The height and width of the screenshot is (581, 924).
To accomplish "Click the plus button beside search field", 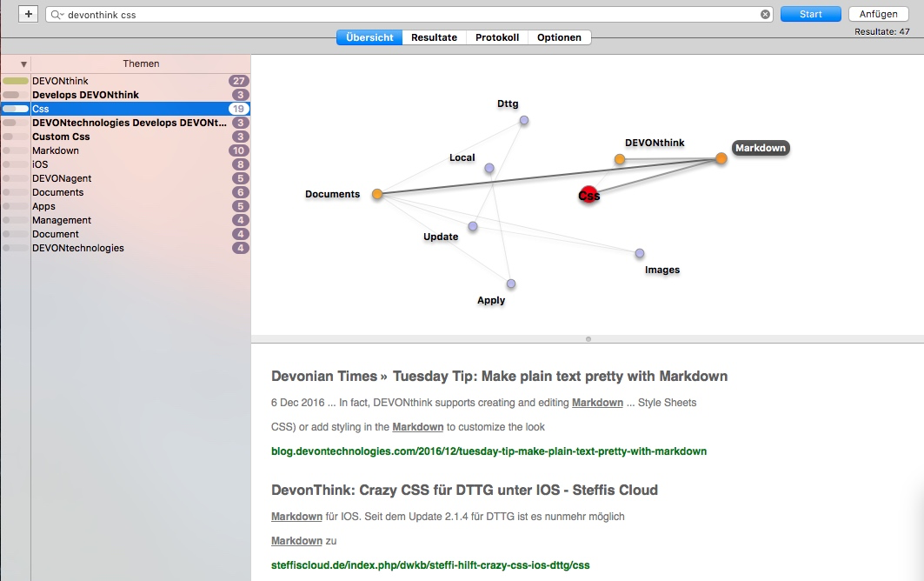I will tap(29, 14).
